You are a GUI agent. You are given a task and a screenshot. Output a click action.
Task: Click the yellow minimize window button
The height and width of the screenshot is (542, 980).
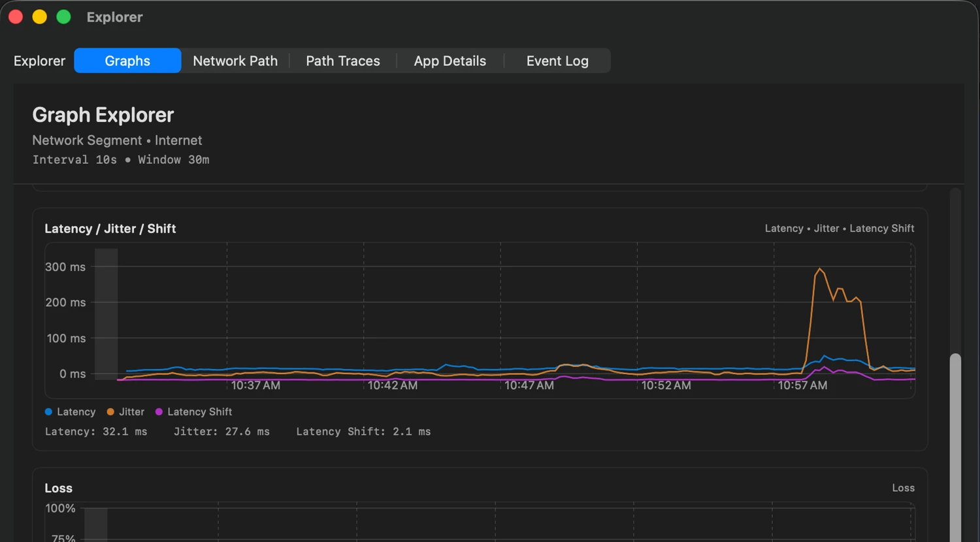coord(40,17)
